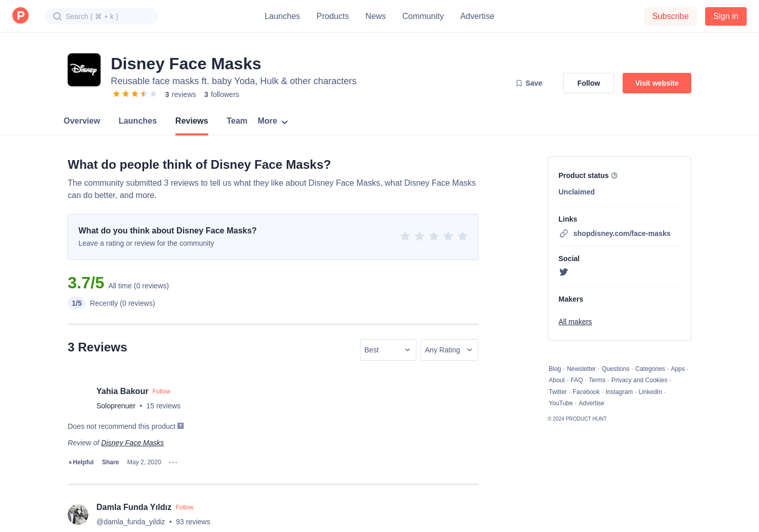Open the LinkedIn footer link
The height and width of the screenshot is (532, 759).
tap(650, 392)
